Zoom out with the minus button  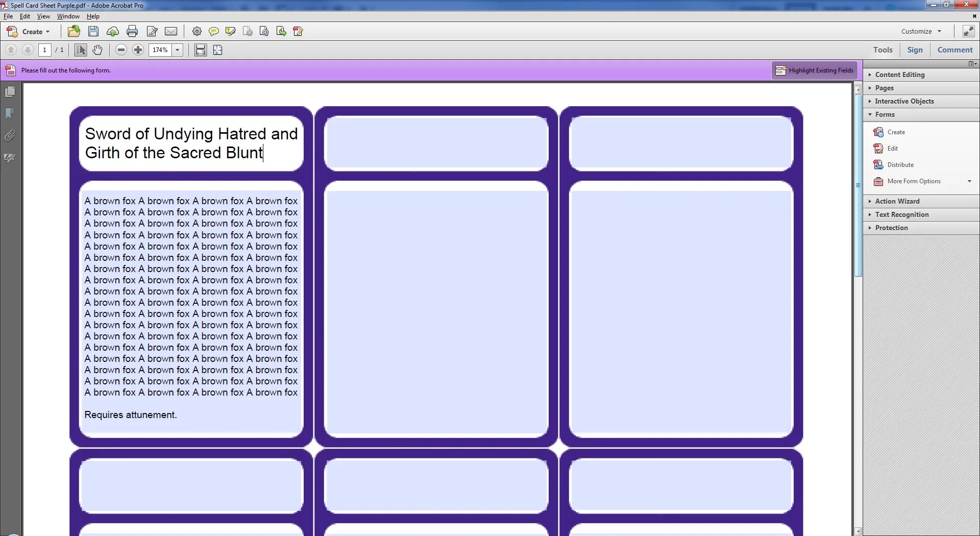click(121, 50)
